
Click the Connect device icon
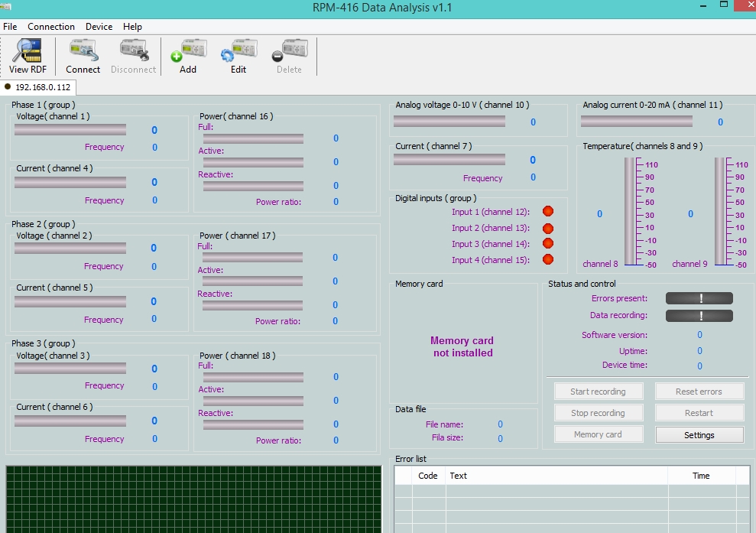(x=83, y=57)
